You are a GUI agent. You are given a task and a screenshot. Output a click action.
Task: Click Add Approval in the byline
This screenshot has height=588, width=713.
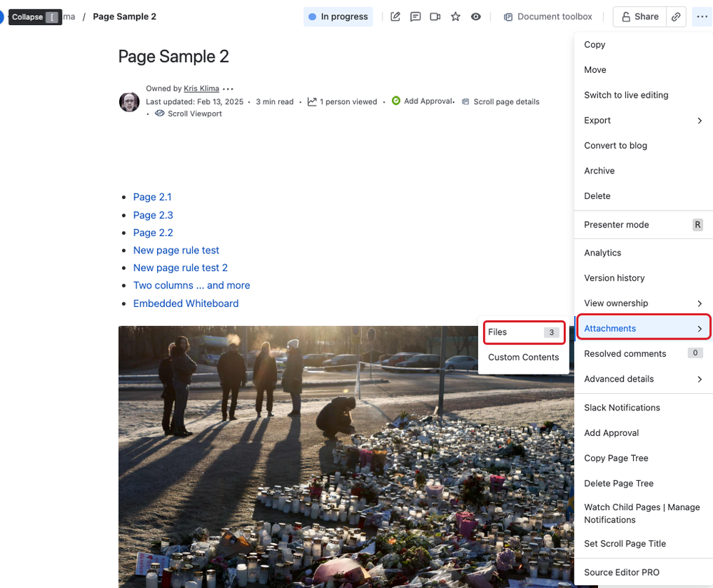(429, 101)
